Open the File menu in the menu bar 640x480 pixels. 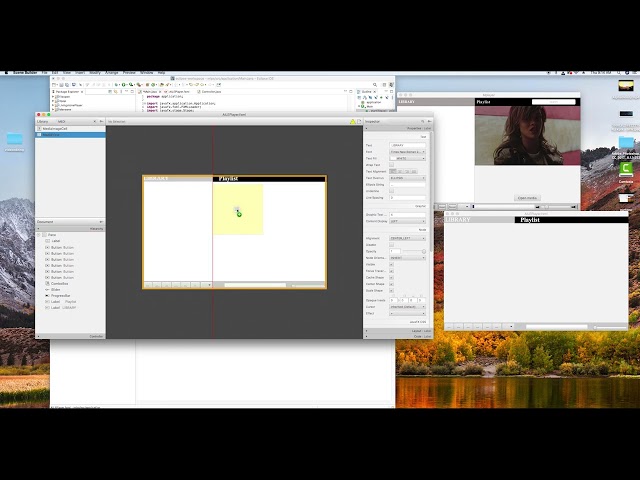point(44,73)
